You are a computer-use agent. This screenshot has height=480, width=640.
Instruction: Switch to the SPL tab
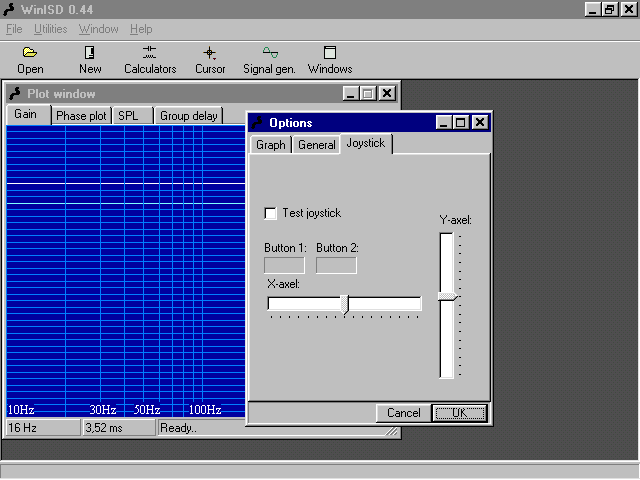(132, 116)
